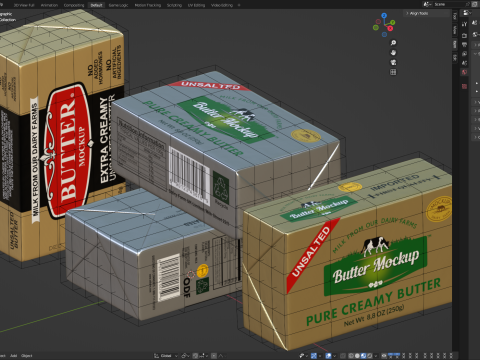Switch to the Game Logic workspace tab

tap(118, 5)
